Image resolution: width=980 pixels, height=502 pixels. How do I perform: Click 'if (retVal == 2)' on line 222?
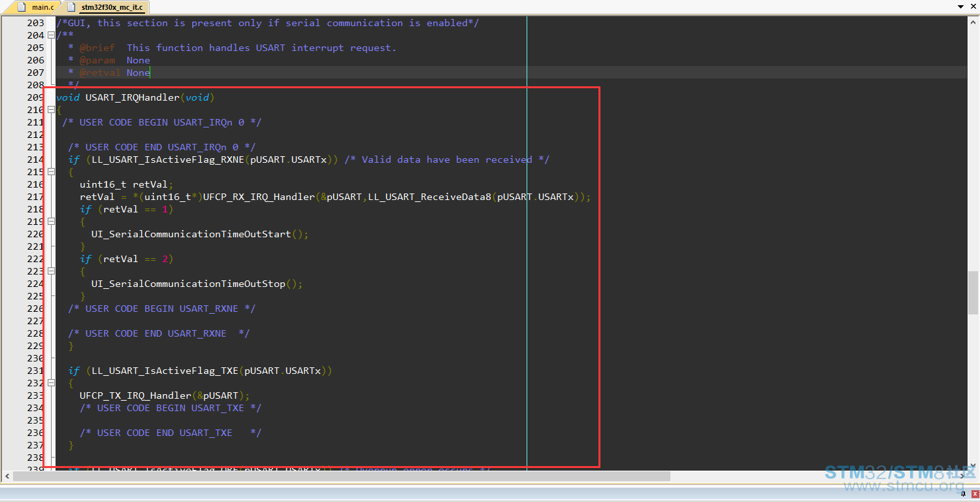127,259
